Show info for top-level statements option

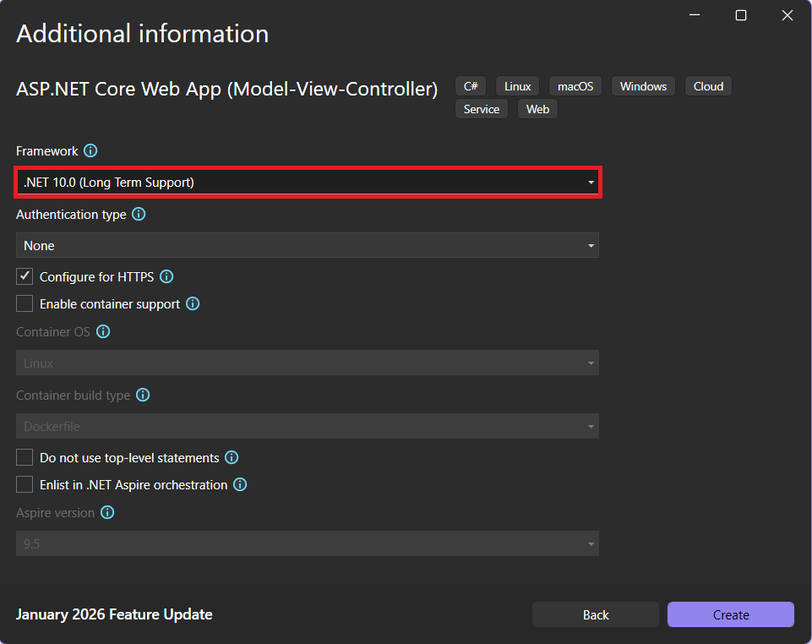pos(232,457)
